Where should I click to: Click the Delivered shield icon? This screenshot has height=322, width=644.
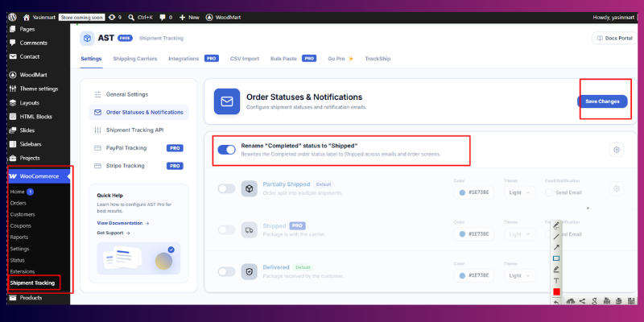pos(249,271)
